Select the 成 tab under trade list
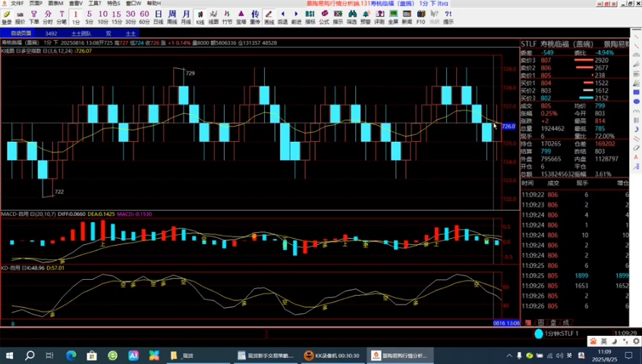The width and height of the screenshot is (642, 364). point(566,322)
